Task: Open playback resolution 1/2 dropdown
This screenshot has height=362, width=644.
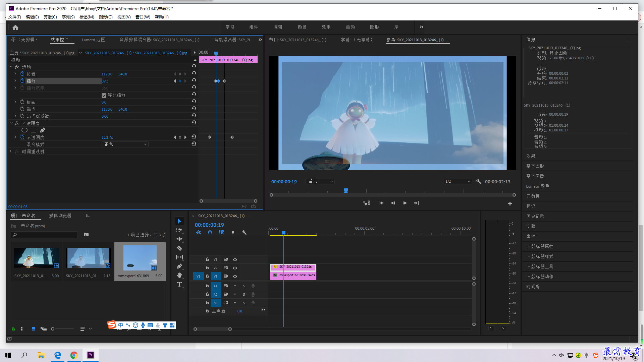Action: coord(458,181)
